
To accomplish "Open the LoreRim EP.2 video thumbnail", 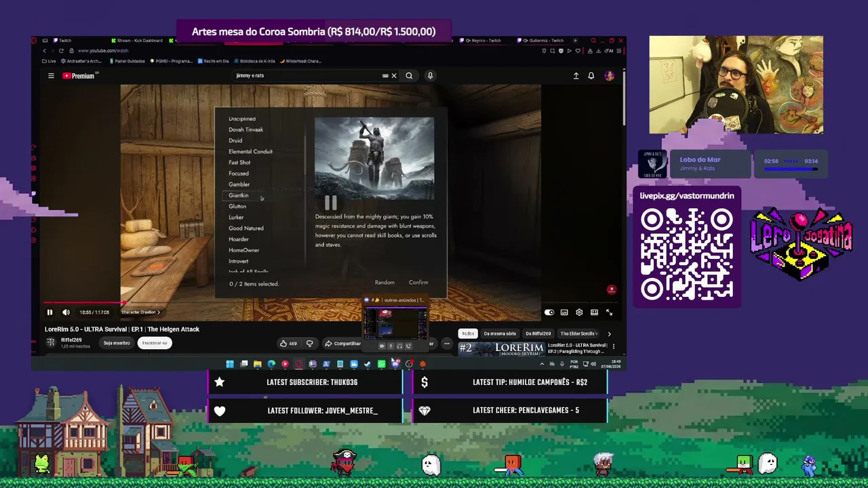I will (x=502, y=349).
